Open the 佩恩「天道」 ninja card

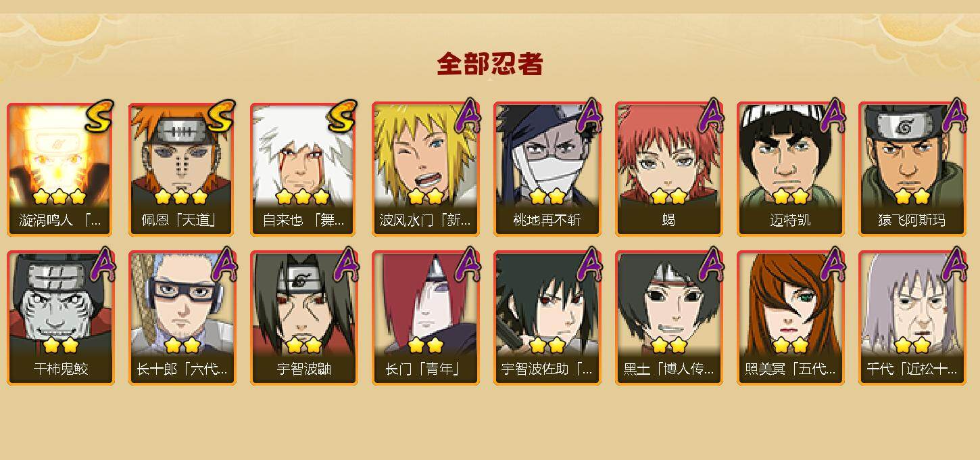[182, 169]
